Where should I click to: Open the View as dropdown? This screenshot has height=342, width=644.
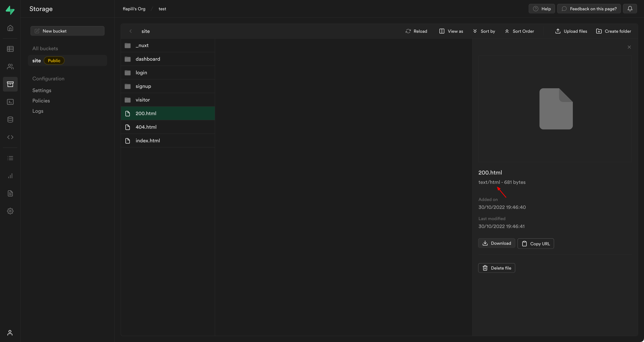[x=451, y=31]
